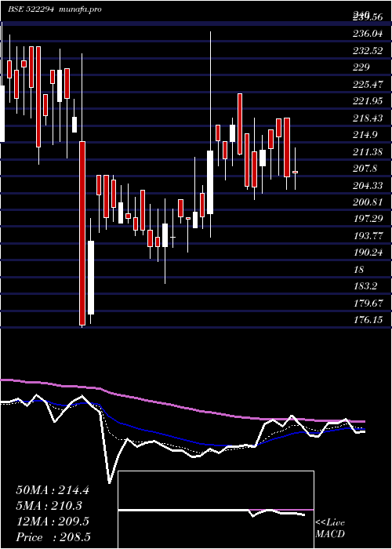Select the 207.8 price axis label
392x549 pixels.
pos(365,169)
